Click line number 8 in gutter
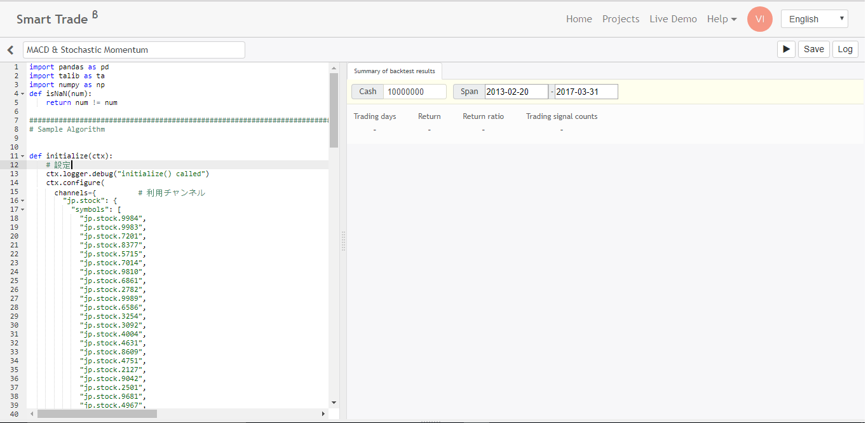The height and width of the screenshot is (423, 868). (16, 129)
